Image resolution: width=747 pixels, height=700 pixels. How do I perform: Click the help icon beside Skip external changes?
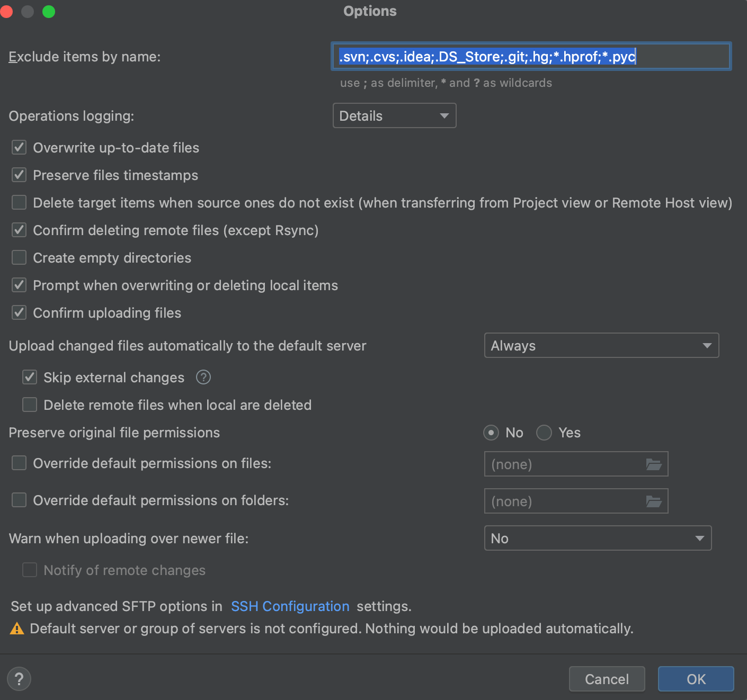[203, 377]
